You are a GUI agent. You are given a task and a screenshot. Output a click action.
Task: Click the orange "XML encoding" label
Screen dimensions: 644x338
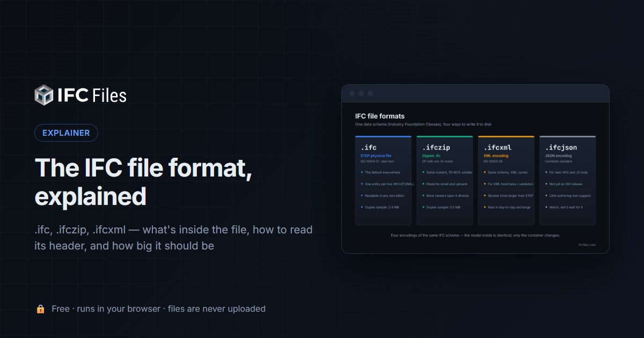point(496,156)
